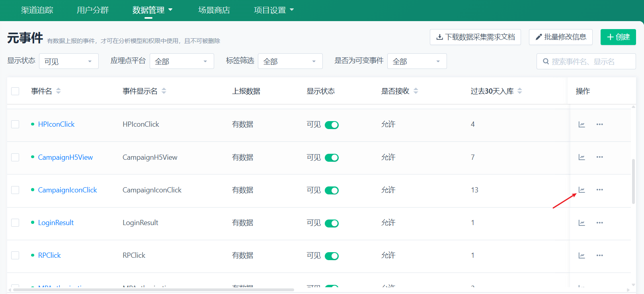The width and height of the screenshot is (644, 294).
Task: Click the 创建 button
Action: (x=618, y=37)
